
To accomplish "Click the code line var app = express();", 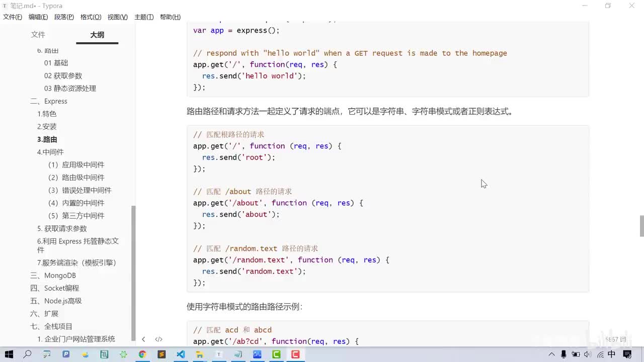I will pos(236,30).
